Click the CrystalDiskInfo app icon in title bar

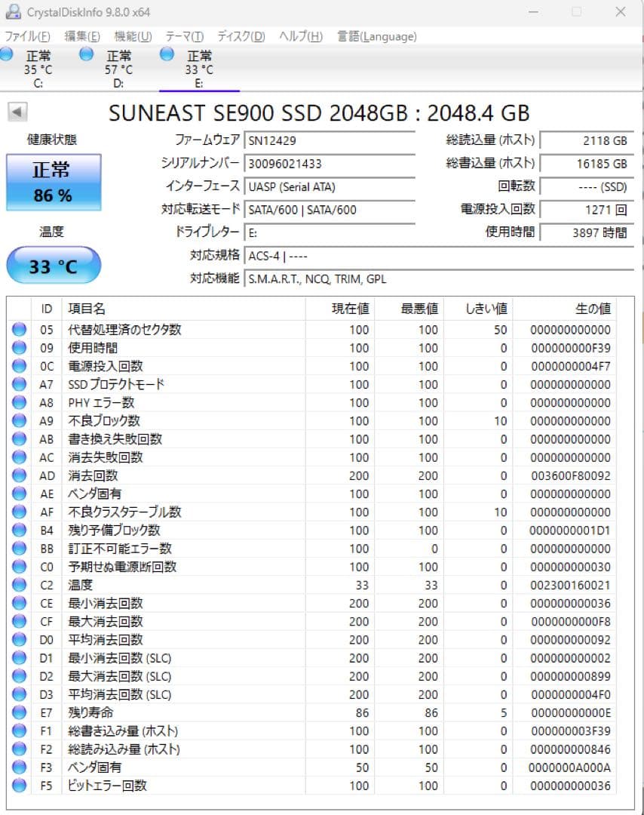[x=13, y=11]
